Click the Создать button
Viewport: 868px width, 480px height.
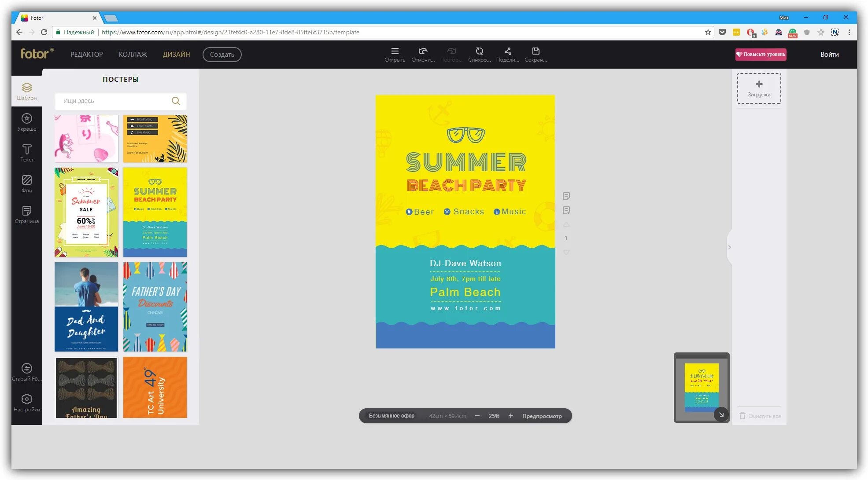(222, 55)
